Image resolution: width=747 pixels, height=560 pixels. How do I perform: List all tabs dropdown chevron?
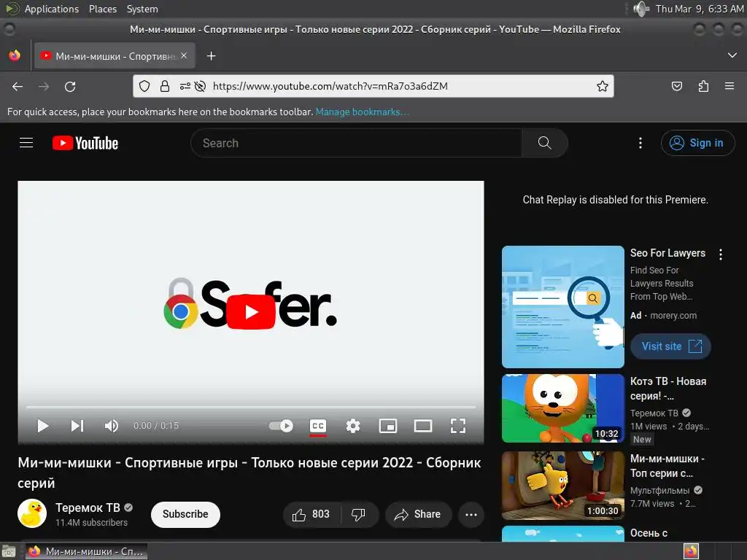(x=732, y=55)
